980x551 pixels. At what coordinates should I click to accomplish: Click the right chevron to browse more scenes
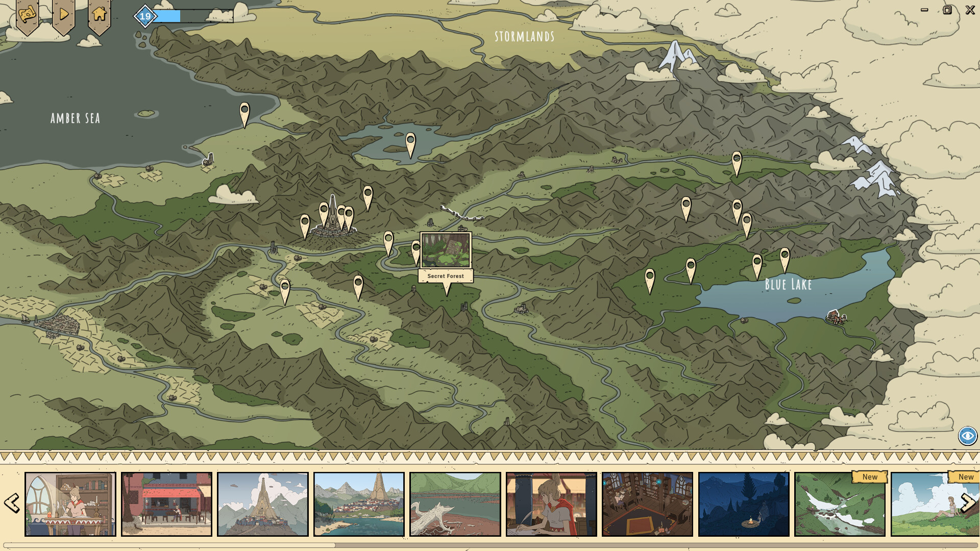tap(968, 503)
